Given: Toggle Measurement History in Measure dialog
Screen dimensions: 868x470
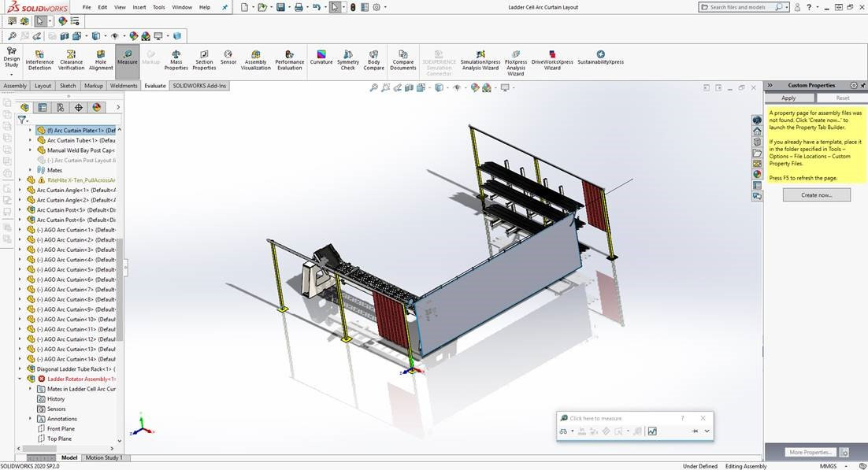Looking at the screenshot, I should point(652,431).
